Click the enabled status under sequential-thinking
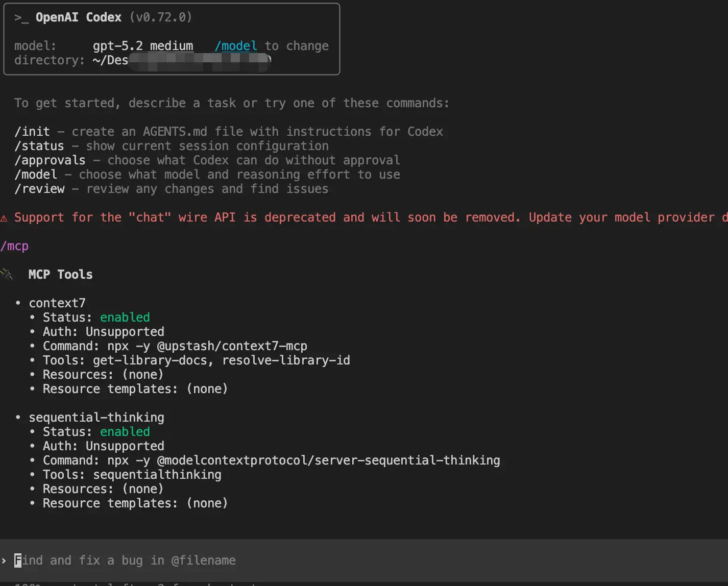 [125, 432]
